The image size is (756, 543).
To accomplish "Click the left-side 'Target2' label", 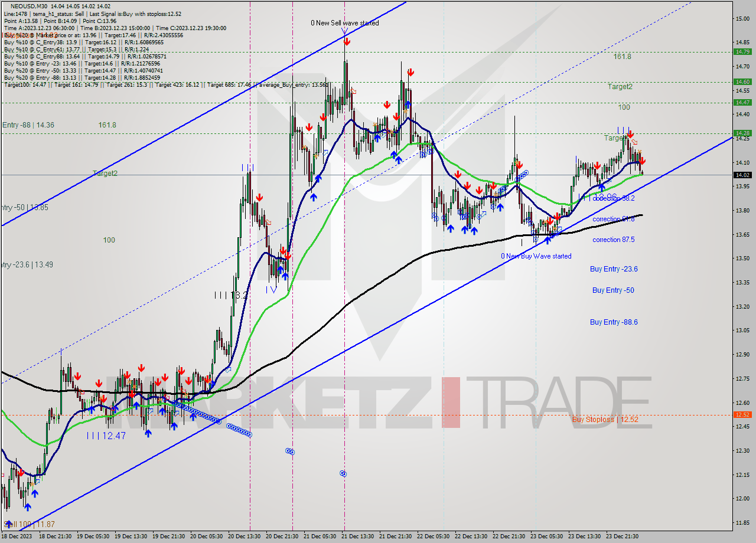I will pyautogui.click(x=105, y=174).
